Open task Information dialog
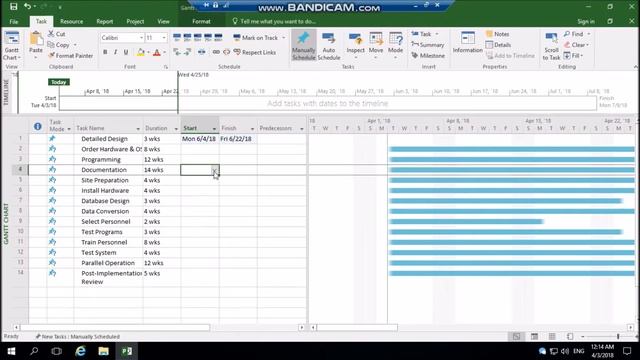Screen dimensions: 640x360 tap(468, 42)
